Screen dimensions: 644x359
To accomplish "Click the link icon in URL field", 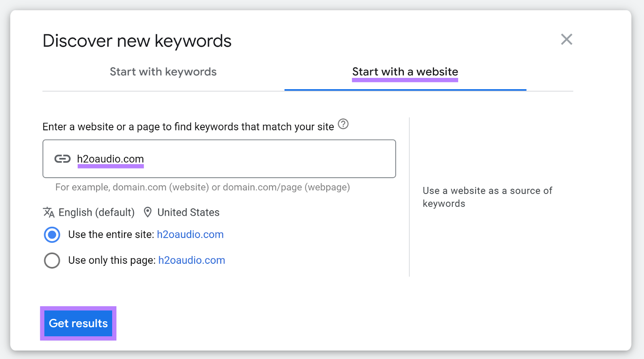I will [x=62, y=159].
